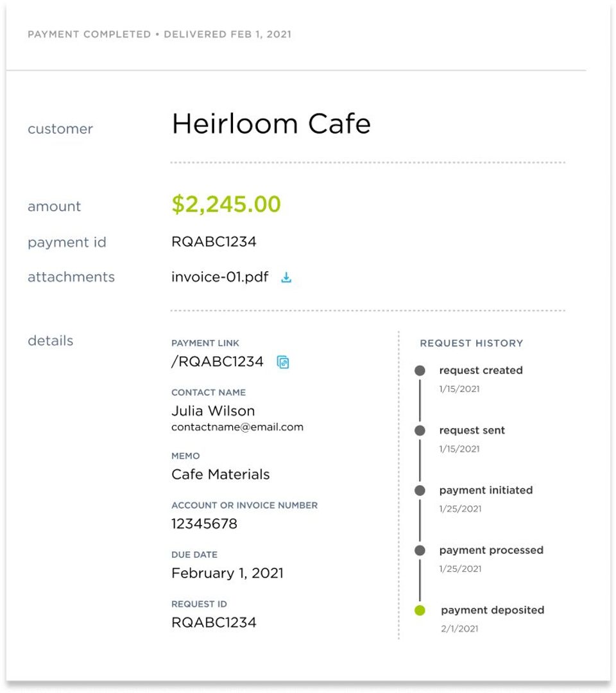Image resolution: width=616 pixels, height=693 pixels.
Task: Click the payment processed timeline marker
Action: (x=420, y=550)
